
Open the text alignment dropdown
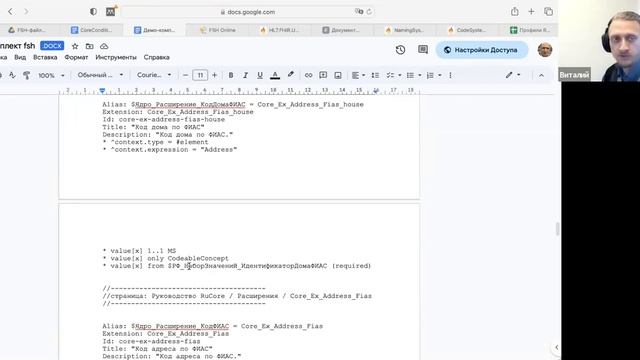358,75
